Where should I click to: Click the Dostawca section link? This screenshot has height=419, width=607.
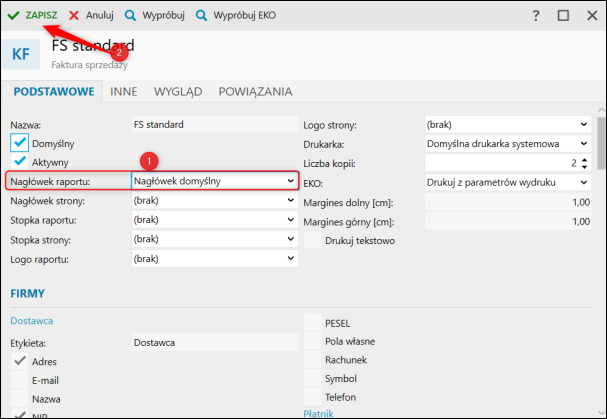(32, 321)
